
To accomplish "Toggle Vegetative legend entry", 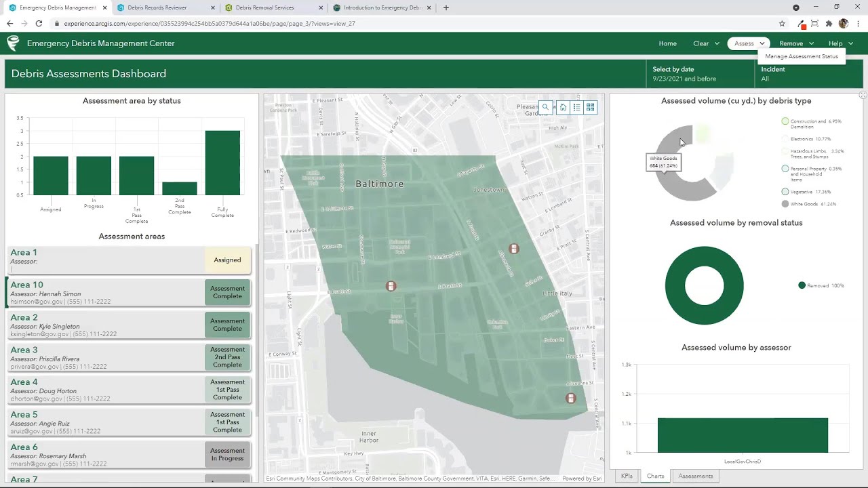I will tap(806, 192).
